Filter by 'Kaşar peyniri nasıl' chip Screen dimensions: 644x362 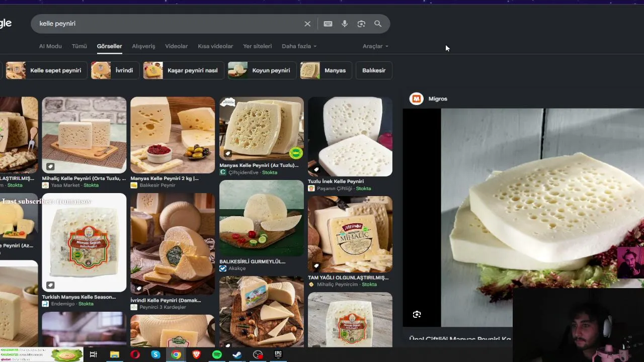pos(184,70)
